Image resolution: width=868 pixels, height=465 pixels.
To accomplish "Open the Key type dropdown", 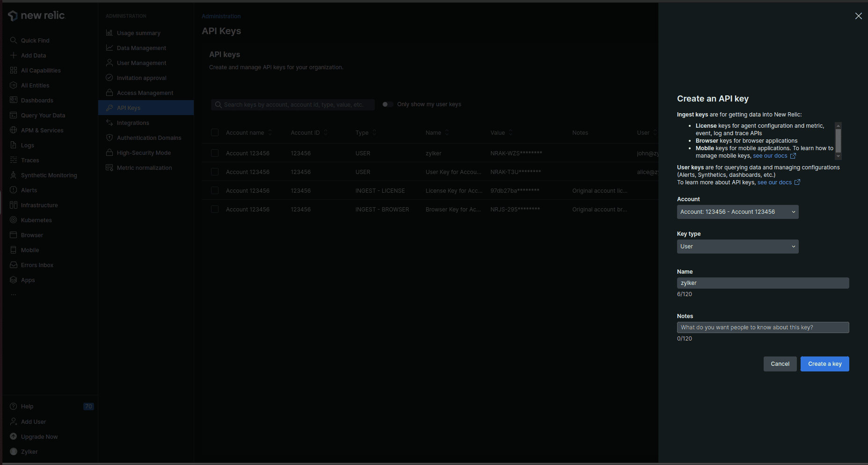I will (737, 247).
